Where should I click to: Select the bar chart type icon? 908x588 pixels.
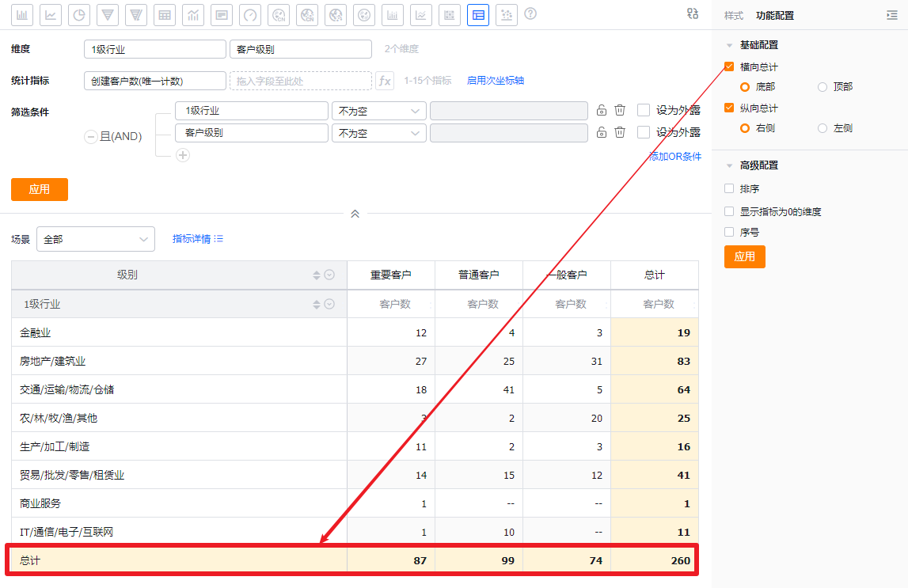pos(22,14)
